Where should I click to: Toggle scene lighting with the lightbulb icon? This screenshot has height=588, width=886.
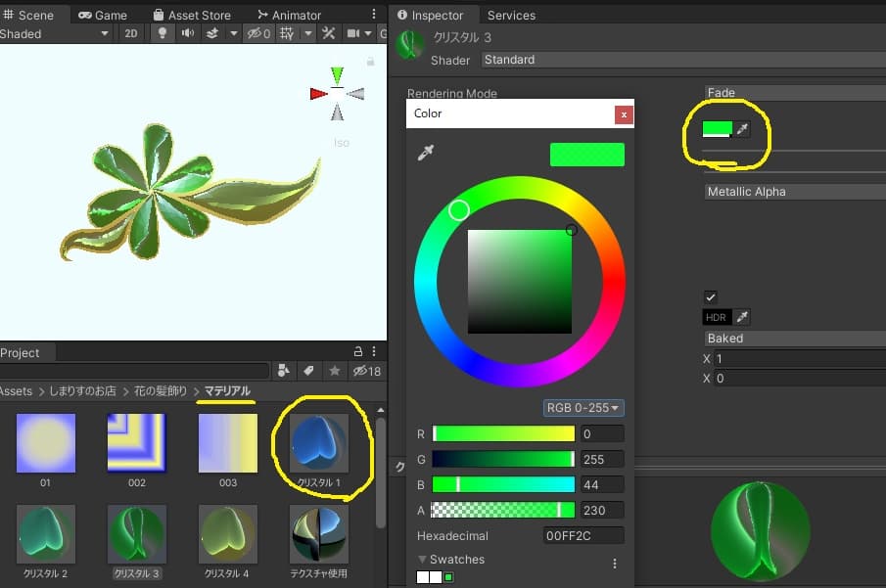click(x=162, y=33)
